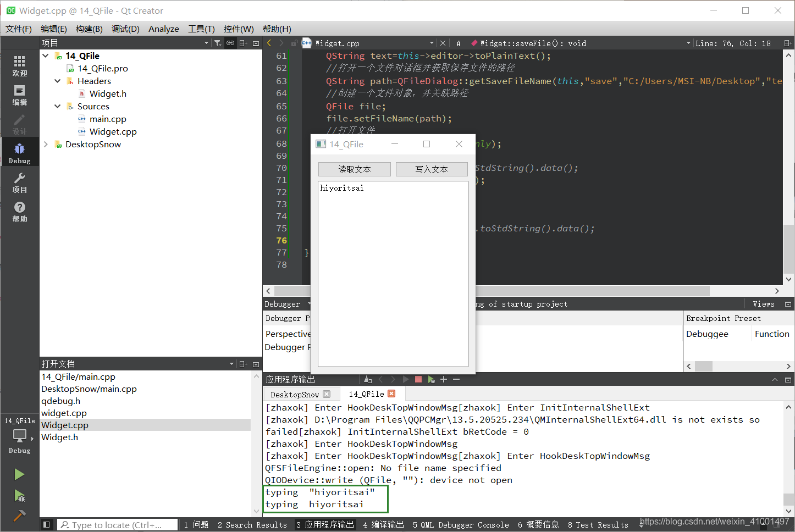Open the 欢迎 (Welcome) mode
The image size is (795, 532).
point(19,65)
